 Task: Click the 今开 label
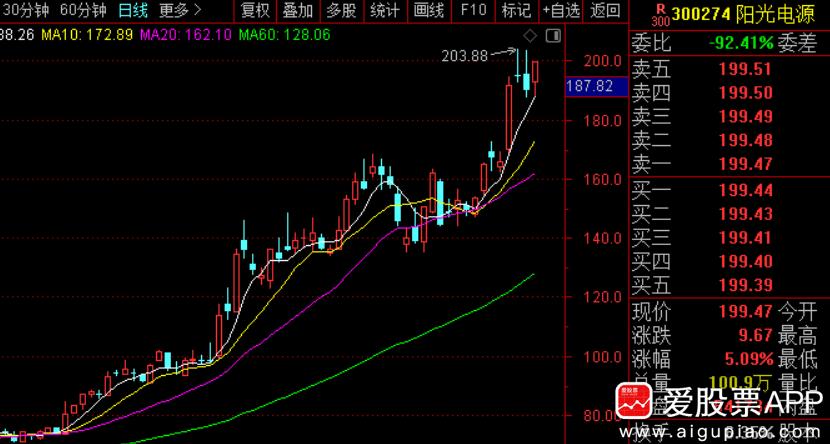pos(798,313)
